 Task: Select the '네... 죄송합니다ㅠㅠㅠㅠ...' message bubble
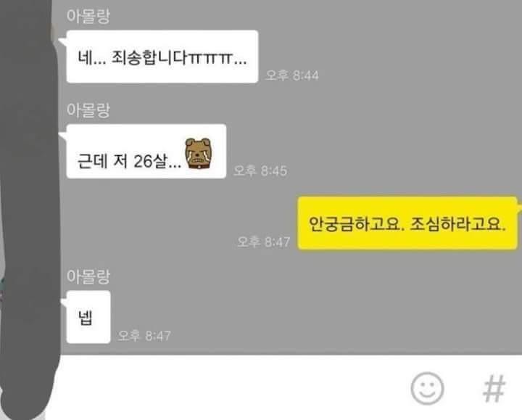162,57
